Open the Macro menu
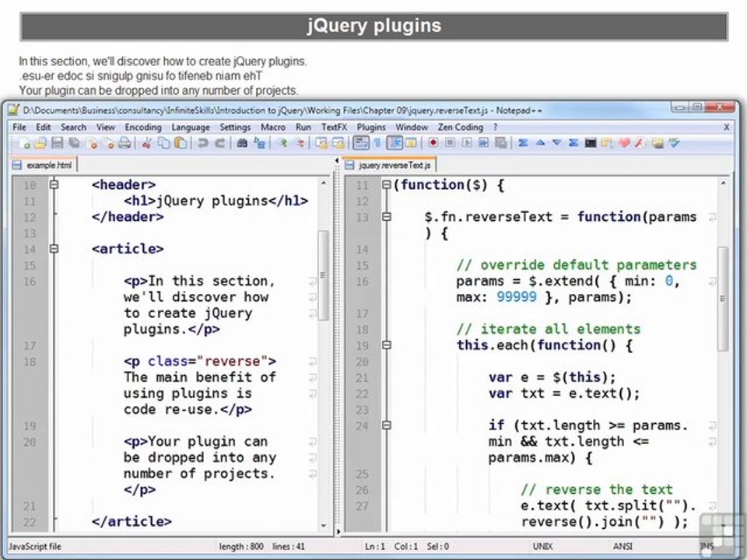747x560 pixels. click(273, 127)
